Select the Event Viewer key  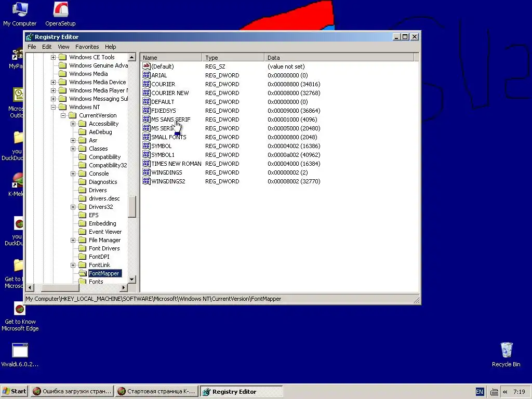point(105,232)
